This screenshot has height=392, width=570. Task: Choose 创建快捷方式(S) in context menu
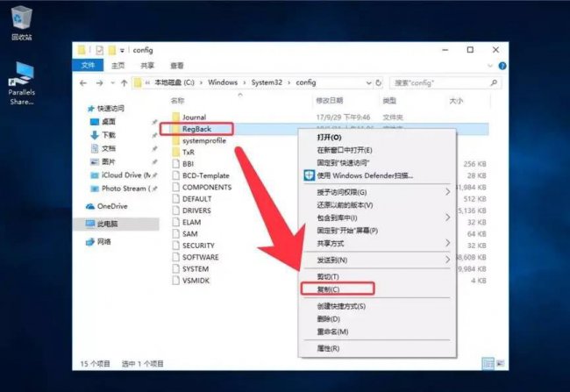pos(377,306)
